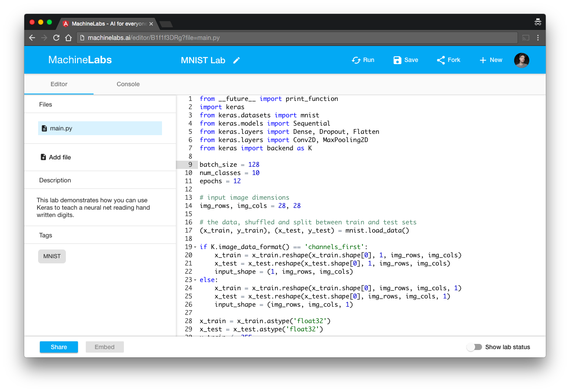Close the window with red button
This screenshot has width=570, height=392.
point(32,22)
